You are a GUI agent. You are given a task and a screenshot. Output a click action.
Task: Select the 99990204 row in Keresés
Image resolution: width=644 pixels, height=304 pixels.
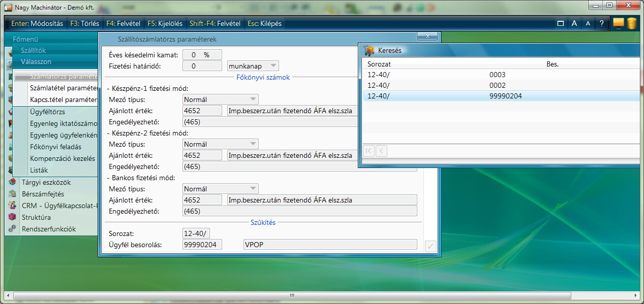click(501, 96)
